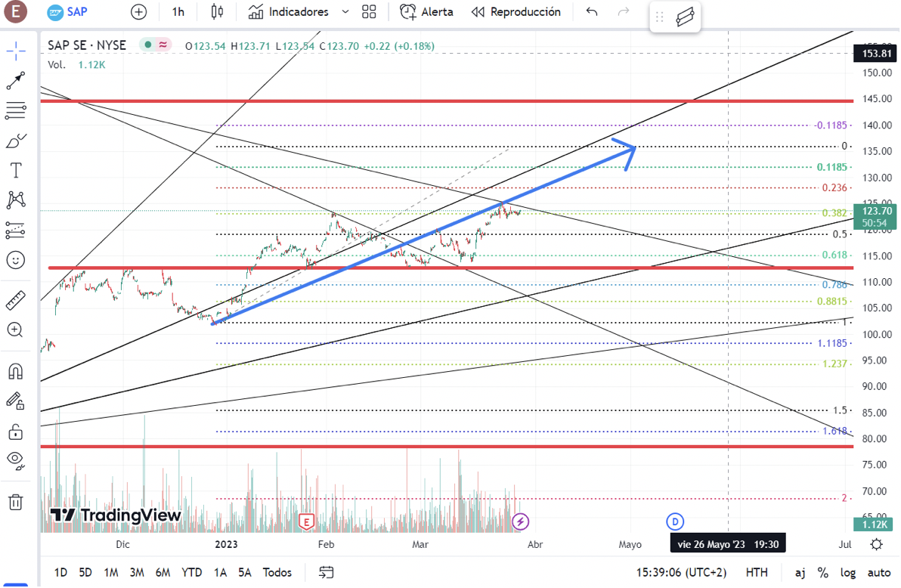Toggle aj price adjustment
The height and width of the screenshot is (588, 901).
(800, 572)
